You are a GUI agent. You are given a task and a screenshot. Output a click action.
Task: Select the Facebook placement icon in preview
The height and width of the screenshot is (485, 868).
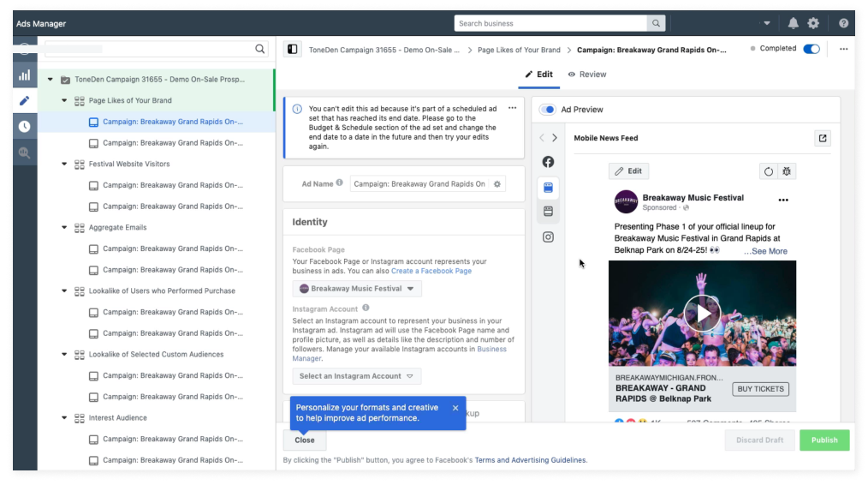(x=548, y=162)
